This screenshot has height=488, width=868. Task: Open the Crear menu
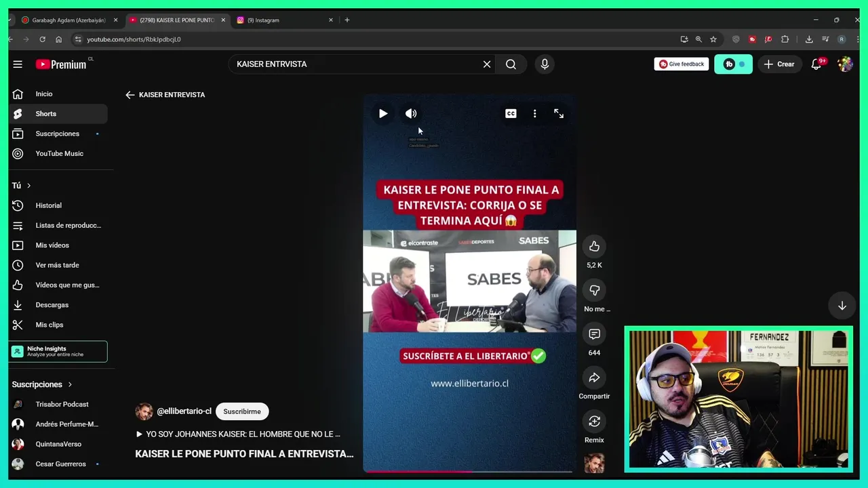779,64
